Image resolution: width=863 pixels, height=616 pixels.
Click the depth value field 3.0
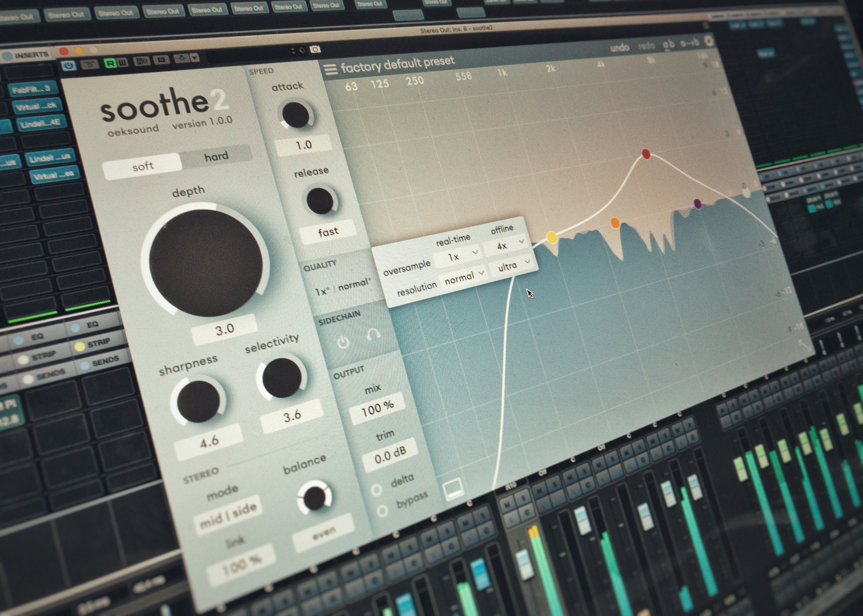click(x=225, y=329)
